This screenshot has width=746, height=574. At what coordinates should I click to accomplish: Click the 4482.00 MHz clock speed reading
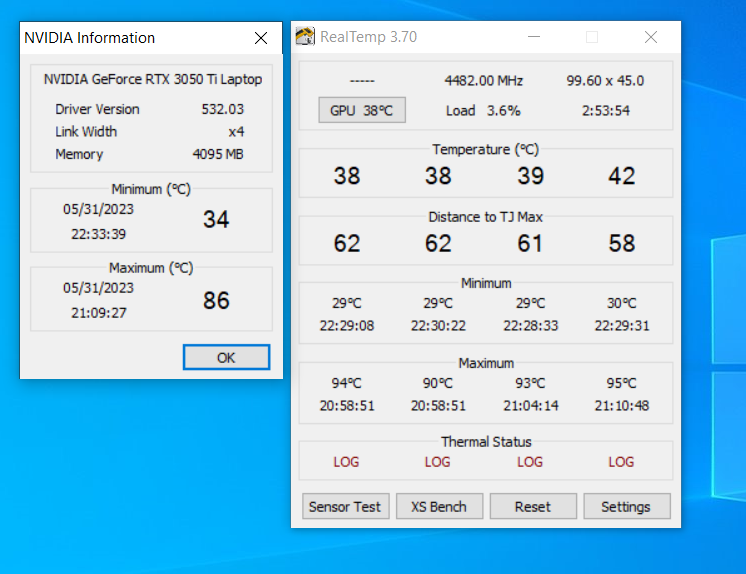tap(484, 80)
